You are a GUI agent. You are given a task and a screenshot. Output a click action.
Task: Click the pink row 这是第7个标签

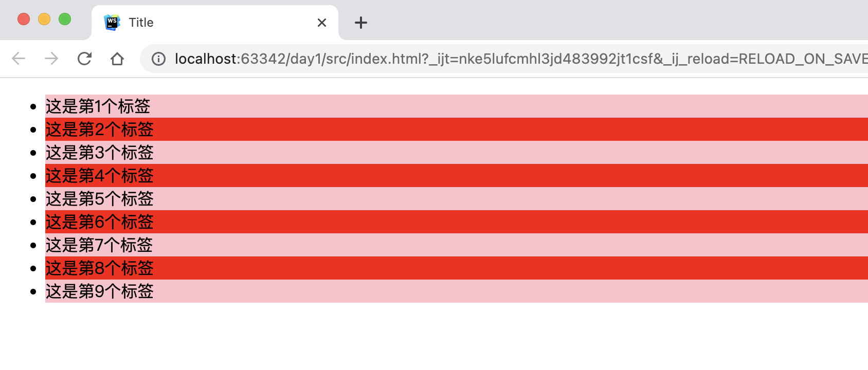[99, 245]
